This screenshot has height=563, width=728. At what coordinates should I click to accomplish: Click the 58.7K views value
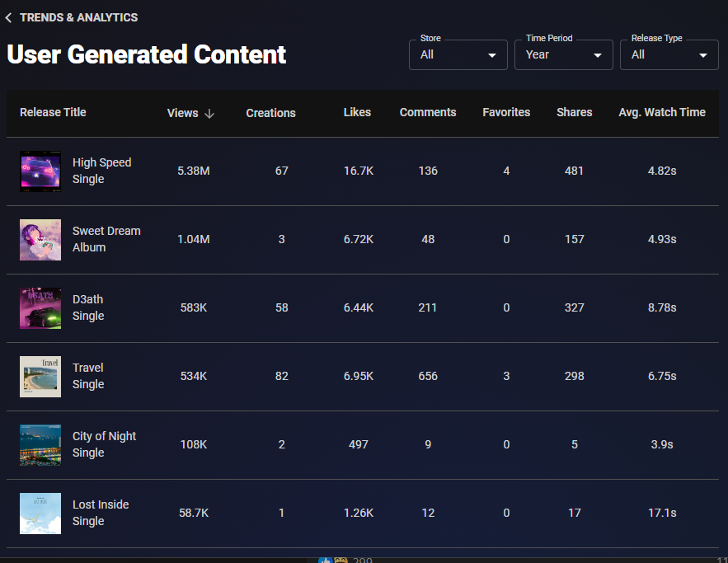(x=194, y=513)
